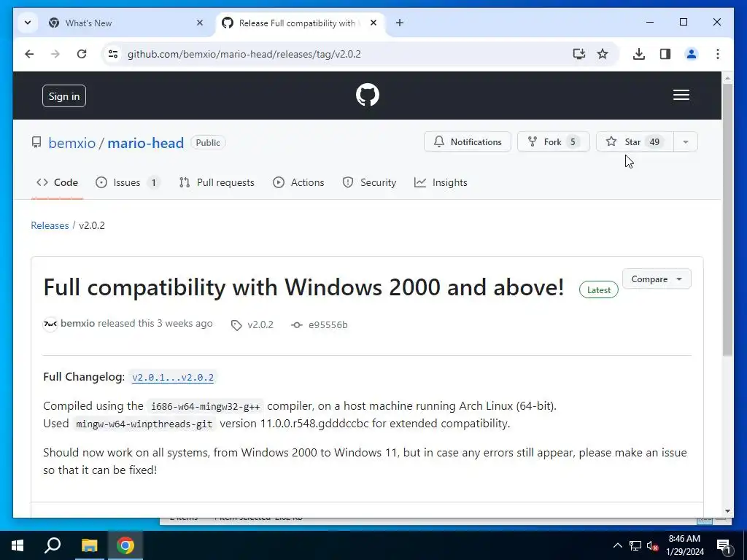
Task: Bookmark this page with the star icon
Action: [x=603, y=54]
